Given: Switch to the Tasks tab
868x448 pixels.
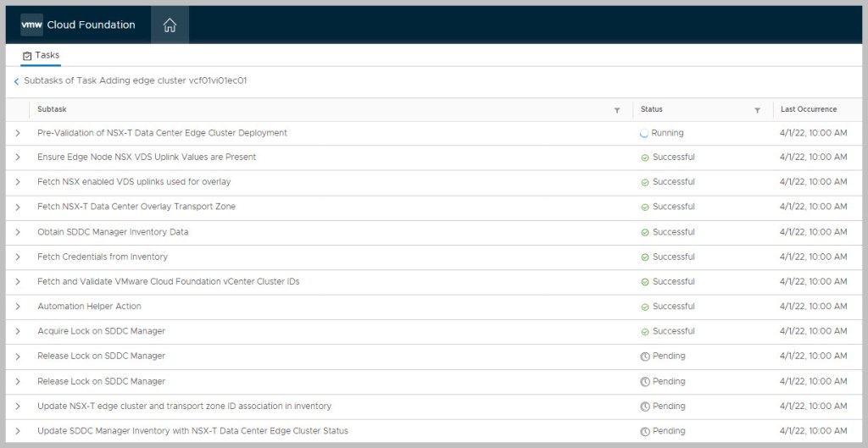Looking at the screenshot, I should click(x=41, y=55).
